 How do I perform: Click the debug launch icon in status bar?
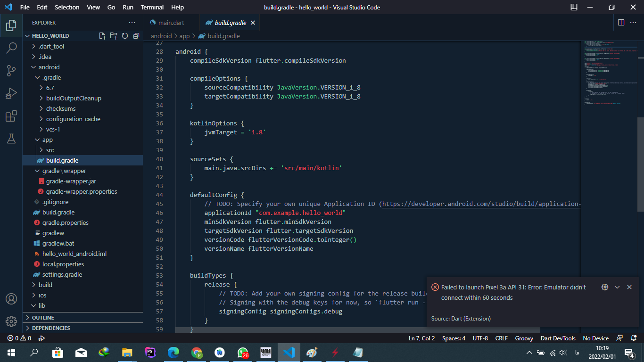click(x=41, y=338)
